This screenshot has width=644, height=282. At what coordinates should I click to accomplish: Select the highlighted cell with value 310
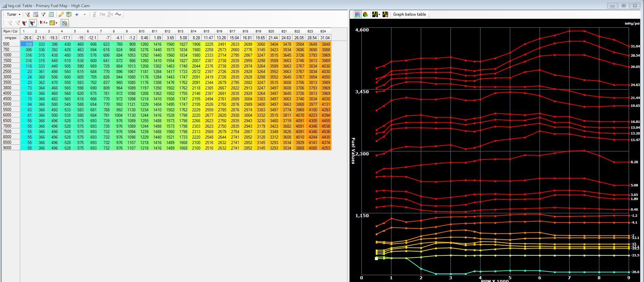pyautogui.click(x=27, y=44)
